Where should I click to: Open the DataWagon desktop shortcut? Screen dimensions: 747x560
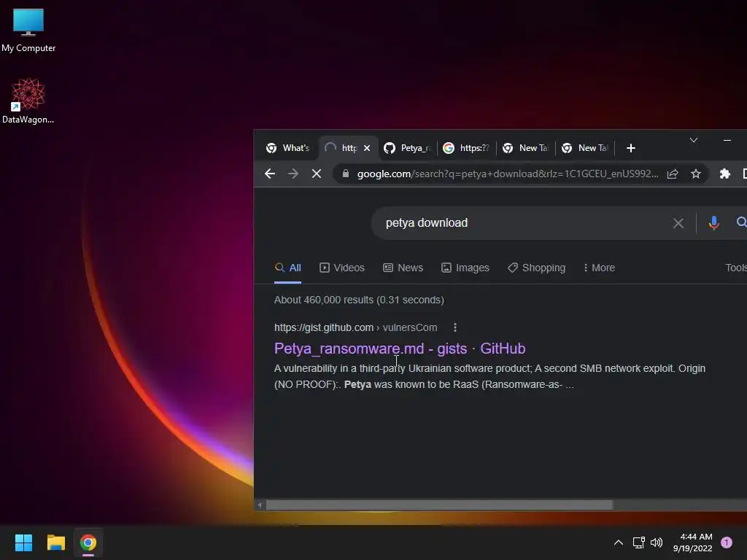click(x=28, y=101)
